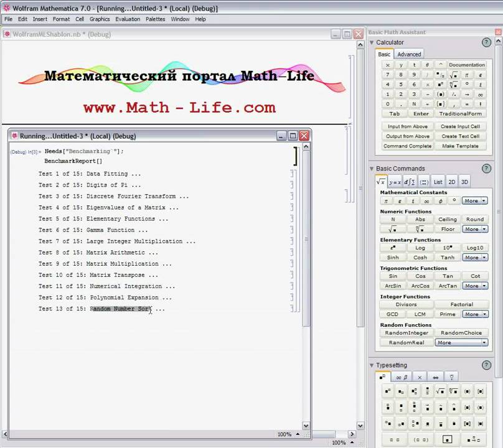Switch to Advanced calculator tab
This screenshot has height=448, width=503.
click(x=409, y=54)
